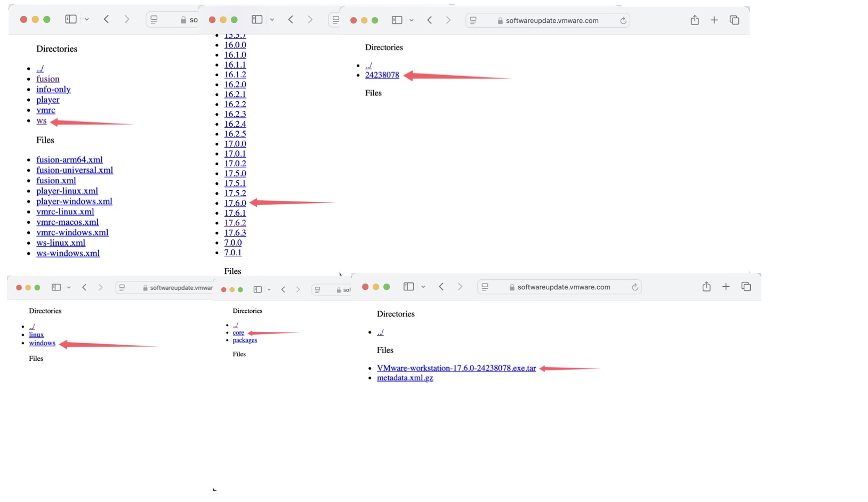Open a new tab in the metadata.xml.gz window
This screenshot has width=868, height=502.
pyautogui.click(x=726, y=287)
